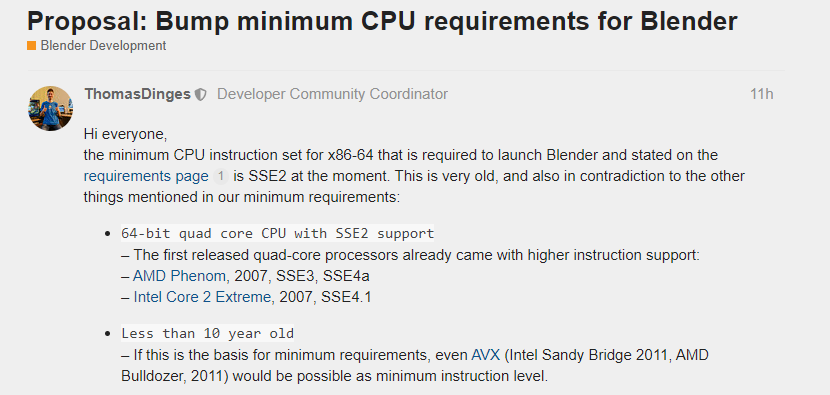Screen dimensions: 830x395
Task: Click the orange Blender Development category square
Action: tap(32, 46)
